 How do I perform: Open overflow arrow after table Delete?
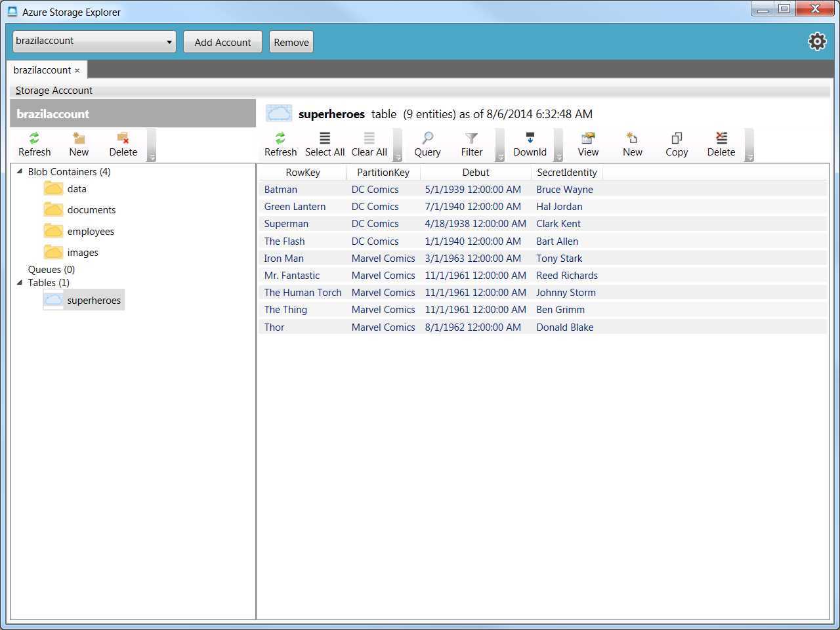[749, 157]
